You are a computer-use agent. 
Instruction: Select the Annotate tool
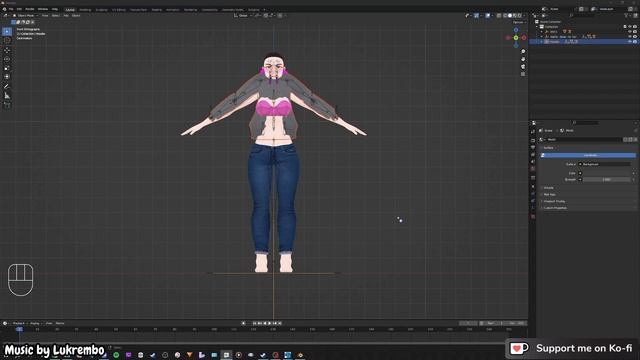[x=7, y=87]
